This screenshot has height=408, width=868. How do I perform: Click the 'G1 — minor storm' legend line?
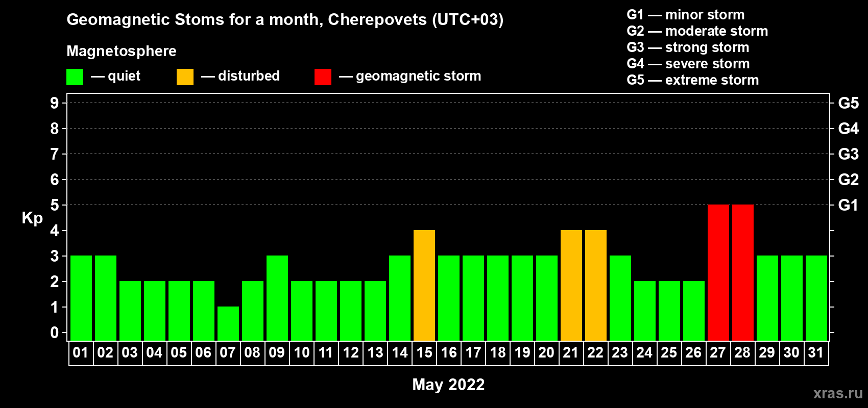(x=686, y=15)
